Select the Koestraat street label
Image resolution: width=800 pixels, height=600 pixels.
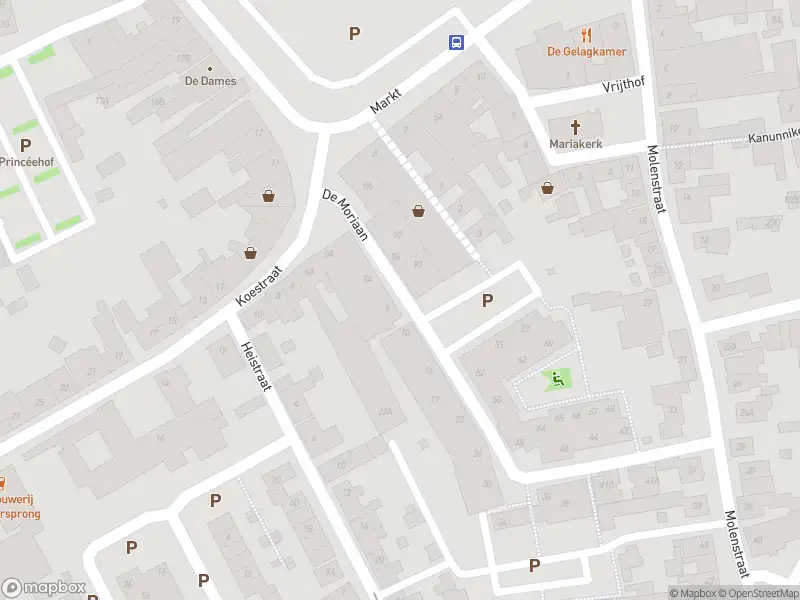click(259, 286)
